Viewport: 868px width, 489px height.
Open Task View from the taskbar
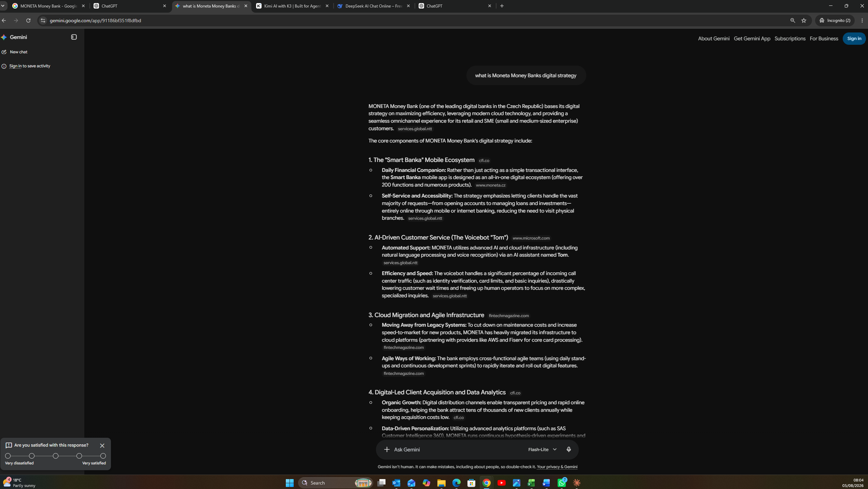click(381, 483)
